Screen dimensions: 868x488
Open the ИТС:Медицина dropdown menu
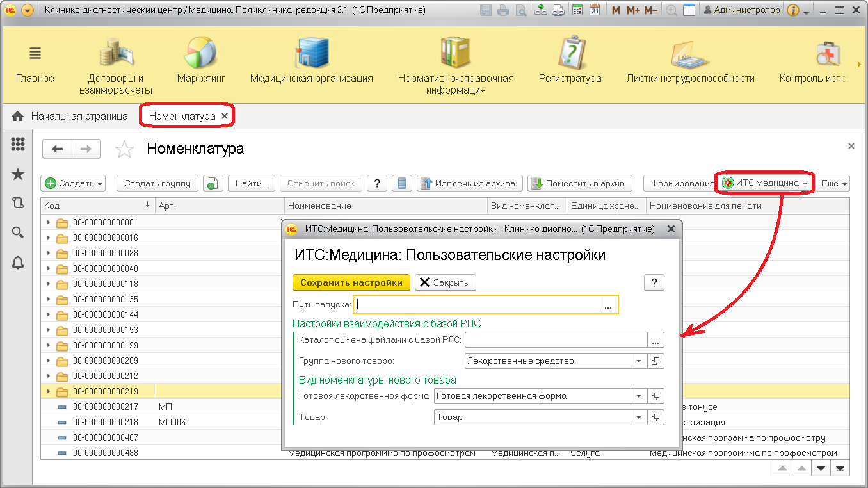765,183
